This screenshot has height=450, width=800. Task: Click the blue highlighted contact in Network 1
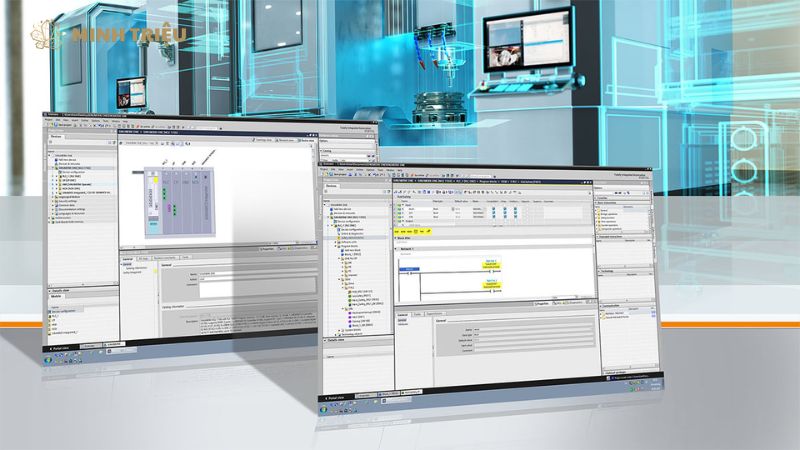tap(409, 270)
